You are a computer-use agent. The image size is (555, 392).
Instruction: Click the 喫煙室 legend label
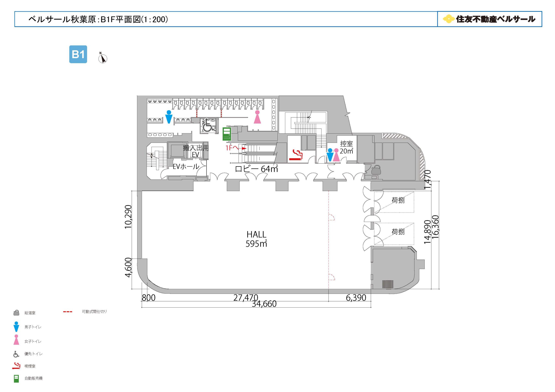pos(30,366)
